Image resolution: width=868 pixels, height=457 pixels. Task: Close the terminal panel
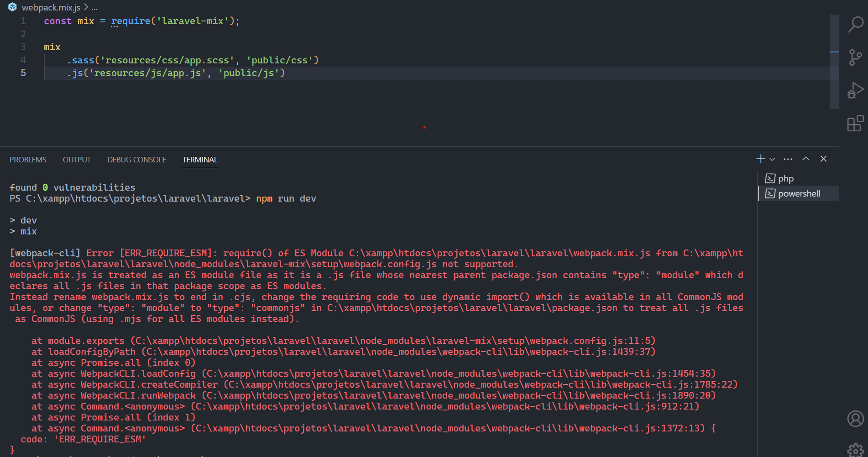point(823,159)
